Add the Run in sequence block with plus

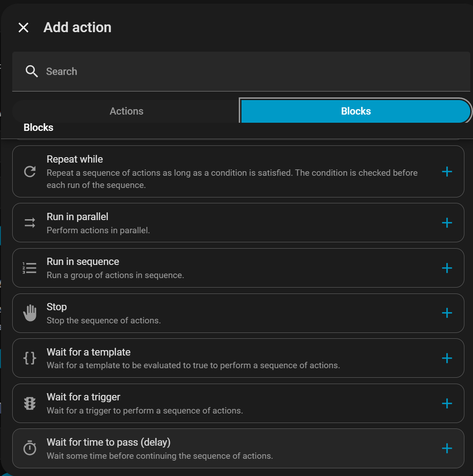(x=447, y=268)
